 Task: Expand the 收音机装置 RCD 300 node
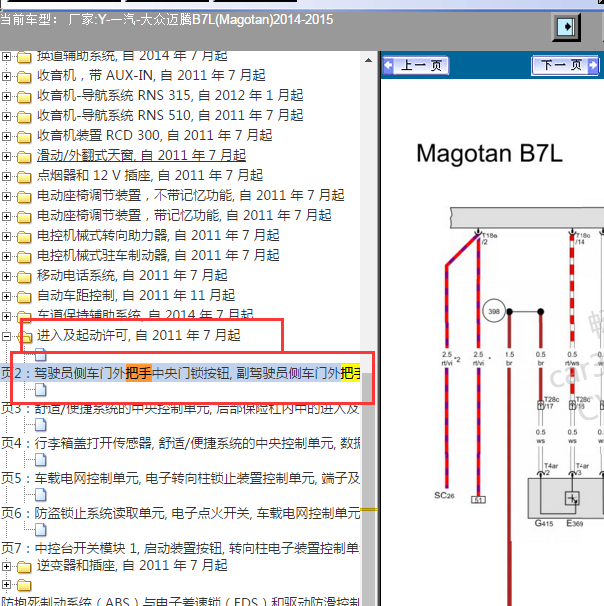[6, 136]
